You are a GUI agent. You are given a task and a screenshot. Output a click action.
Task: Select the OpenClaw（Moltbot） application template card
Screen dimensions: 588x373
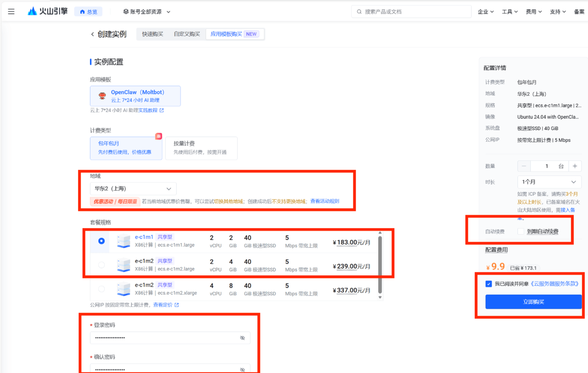(135, 96)
